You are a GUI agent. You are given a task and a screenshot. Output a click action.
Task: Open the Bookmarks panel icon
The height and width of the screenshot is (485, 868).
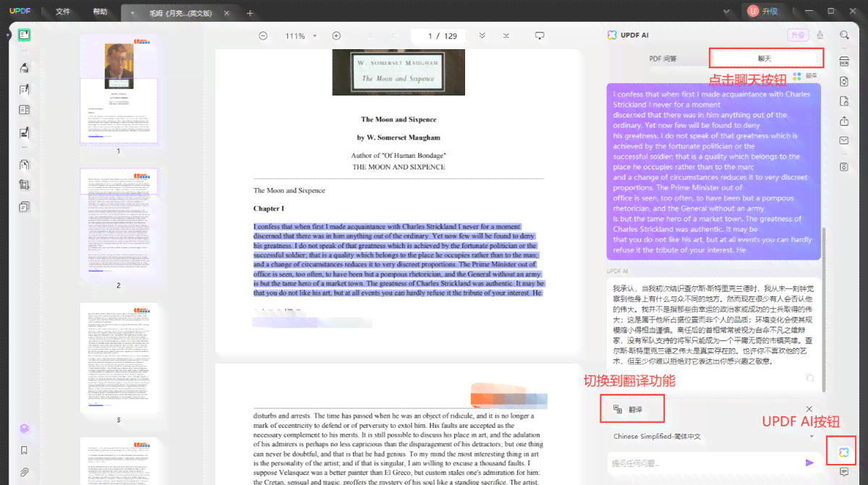coord(24,450)
